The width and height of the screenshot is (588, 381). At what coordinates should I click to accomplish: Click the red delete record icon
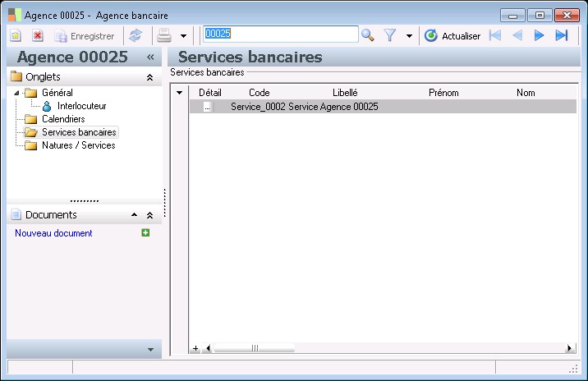(x=38, y=36)
